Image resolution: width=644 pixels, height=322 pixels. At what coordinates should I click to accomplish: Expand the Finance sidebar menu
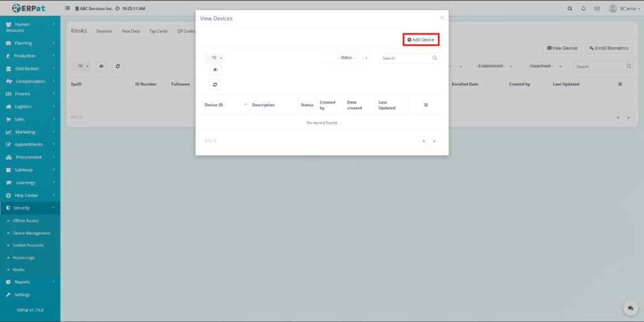30,94
